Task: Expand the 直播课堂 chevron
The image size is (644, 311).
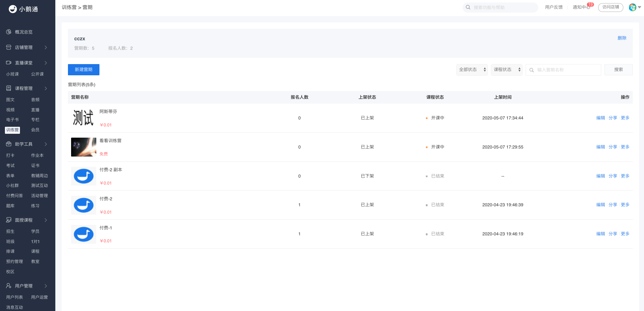Action: pos(46,63)
